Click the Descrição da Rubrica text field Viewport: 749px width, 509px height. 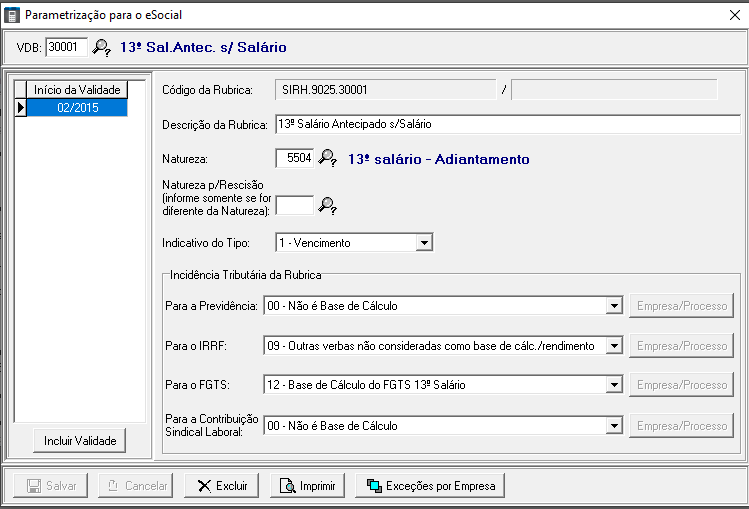pyautogui.click(x=507, y=124)
